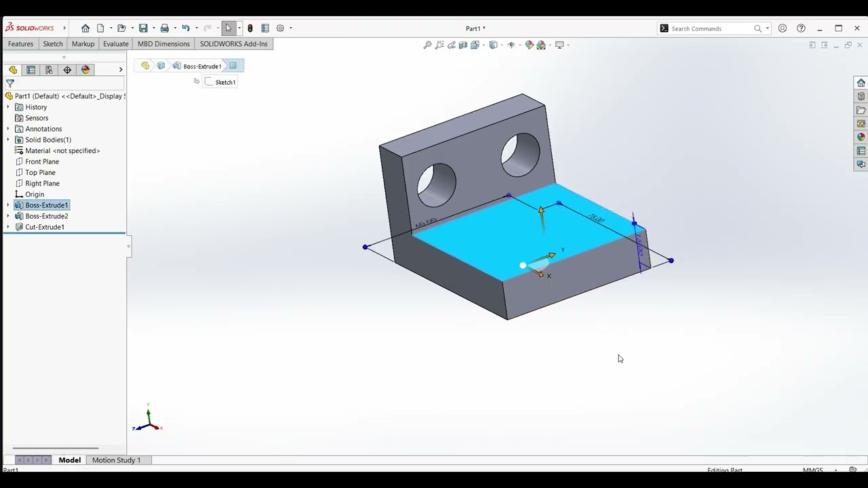The height and width of the screenshot is (488, 868).
Task: Expand the Annotations folder
Action: (8, 129)
